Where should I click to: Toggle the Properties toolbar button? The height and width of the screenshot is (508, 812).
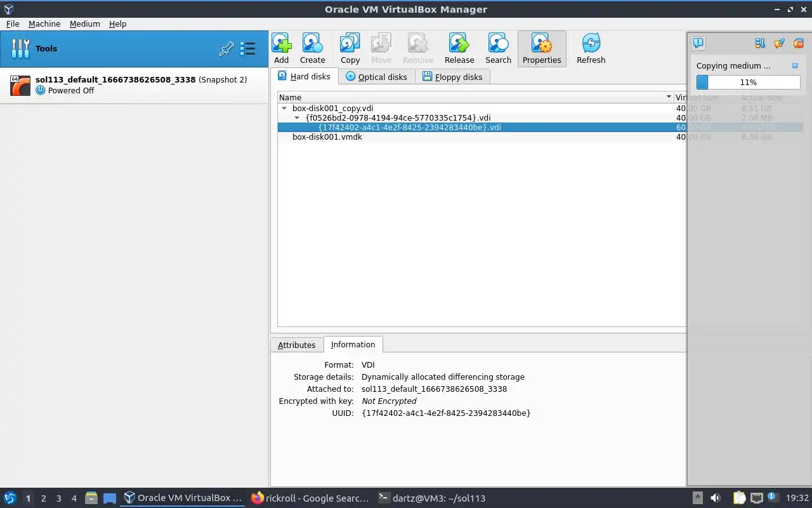point(542,48)
